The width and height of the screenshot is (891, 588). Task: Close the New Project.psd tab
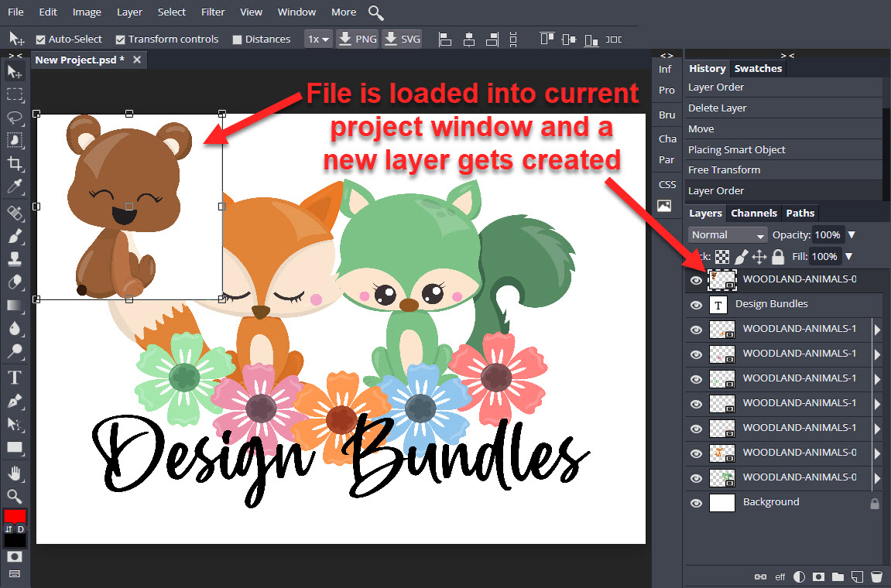(137, 60)
